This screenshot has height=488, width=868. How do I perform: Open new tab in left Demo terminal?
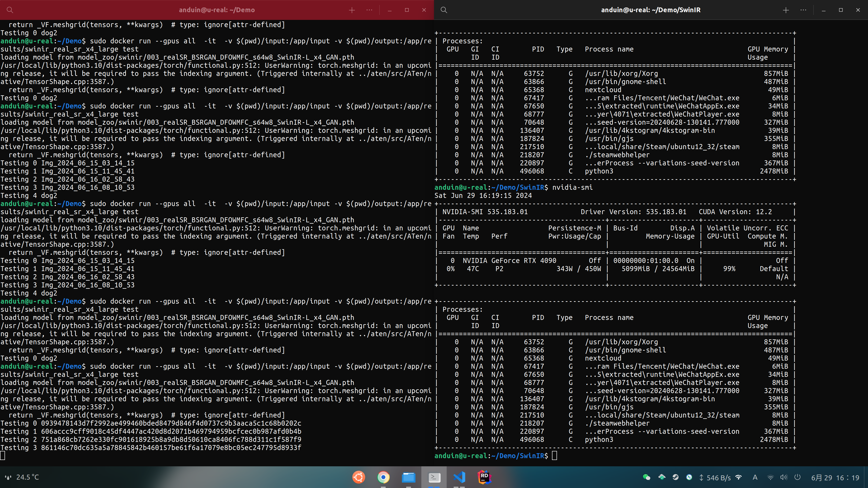[x=352, y=10]
